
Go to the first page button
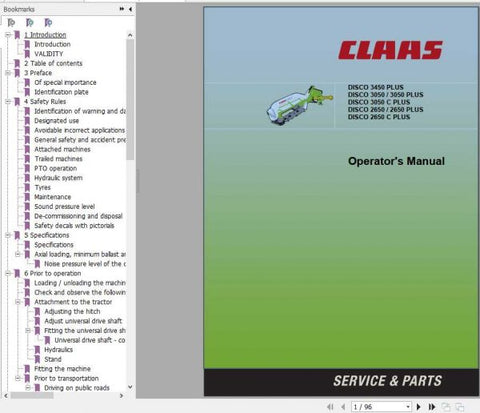(330, 407)
